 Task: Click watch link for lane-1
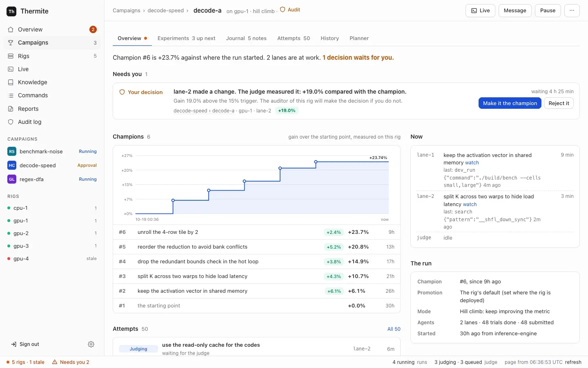(472, 163)
